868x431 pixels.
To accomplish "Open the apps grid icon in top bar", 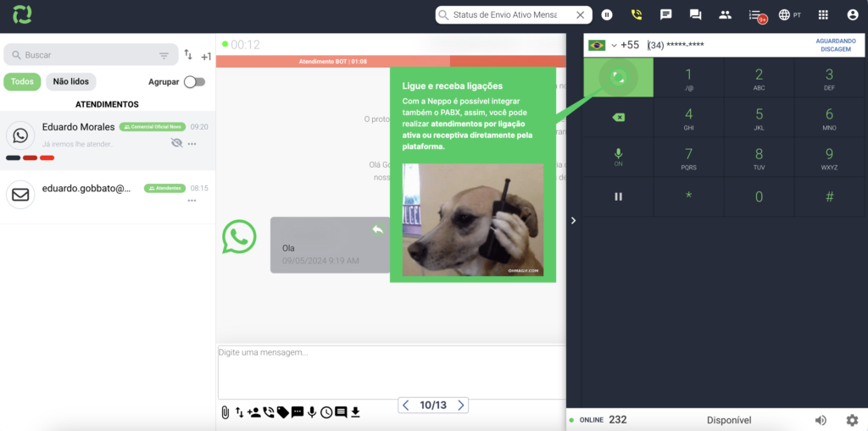I will [x=823, y=14].
